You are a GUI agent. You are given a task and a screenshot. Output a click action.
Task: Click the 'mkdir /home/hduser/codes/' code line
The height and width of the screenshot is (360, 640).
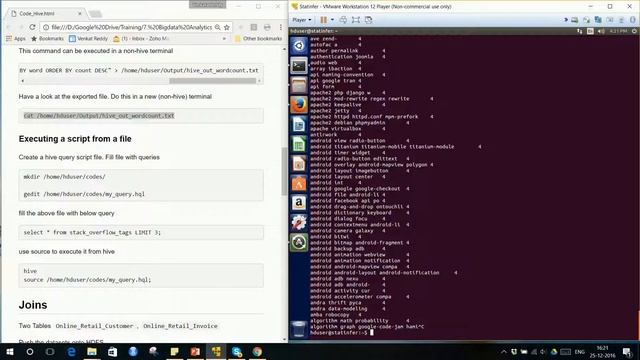click(64, 177)
